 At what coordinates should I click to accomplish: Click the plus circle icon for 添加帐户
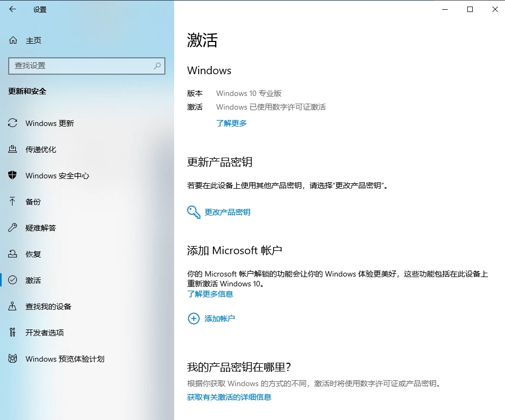coord(194,319)
